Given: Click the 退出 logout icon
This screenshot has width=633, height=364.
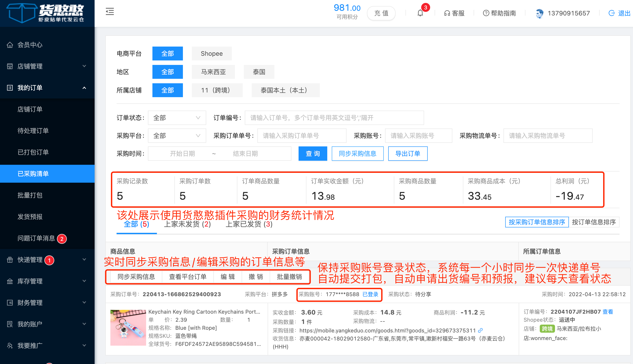Looking at the screenshot, I should click(611, 13).
